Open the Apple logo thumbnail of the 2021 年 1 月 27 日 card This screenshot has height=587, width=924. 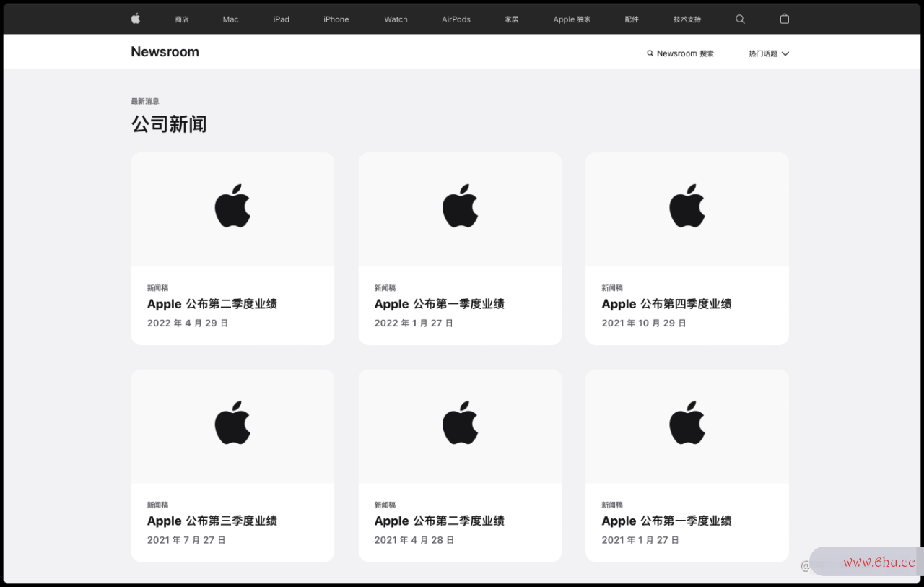[687, 426]
